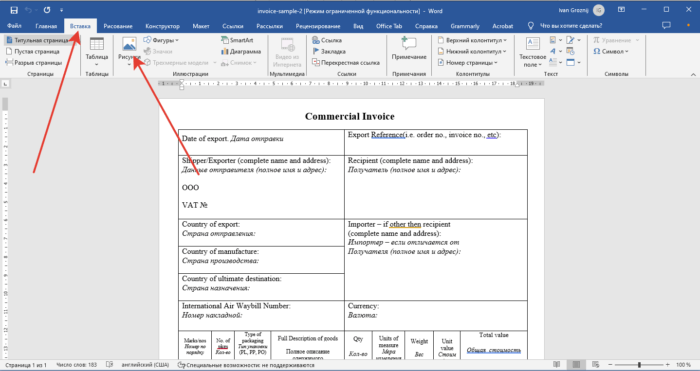The width and height of the screenshot is (700, 371).
Task: Open the Текстовое поле dropdown
Action: click(533, 52)
